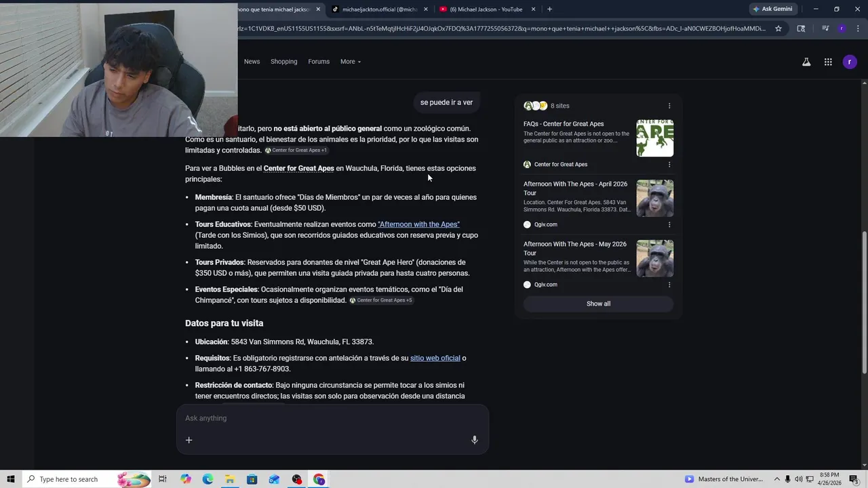868x488 pixels.
Task: Bookmark this page with the star icon
Action: pyautogui.click(x=778, y=28)
